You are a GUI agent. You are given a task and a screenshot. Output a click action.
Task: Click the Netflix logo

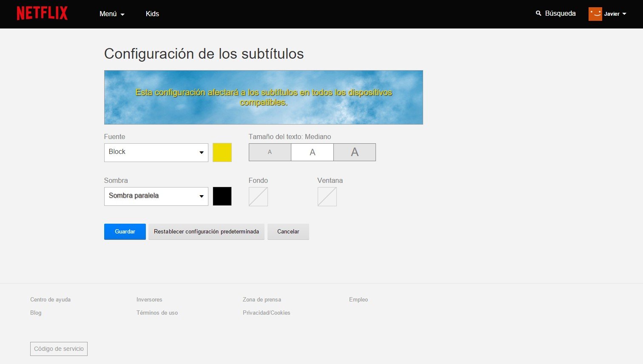pos(42,14)
